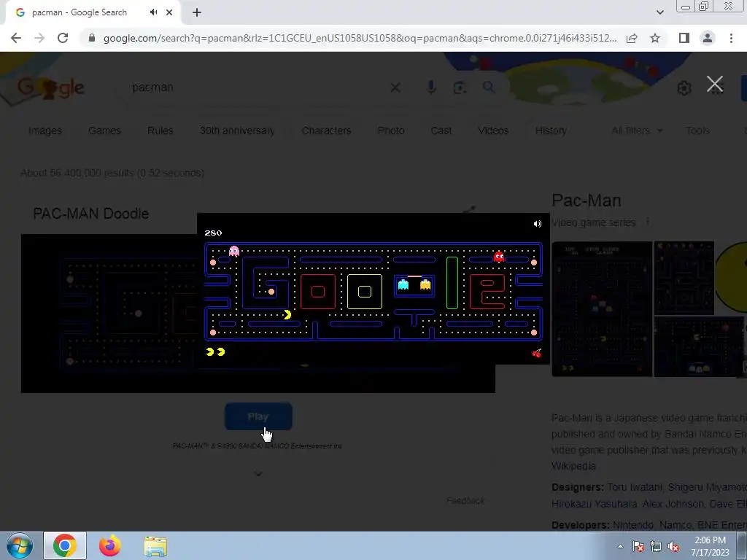Image resolution: width=747 pixels, height=560 pixels.
Task: Open the large yellow Pac-Man image
Action: click(730, 277)
